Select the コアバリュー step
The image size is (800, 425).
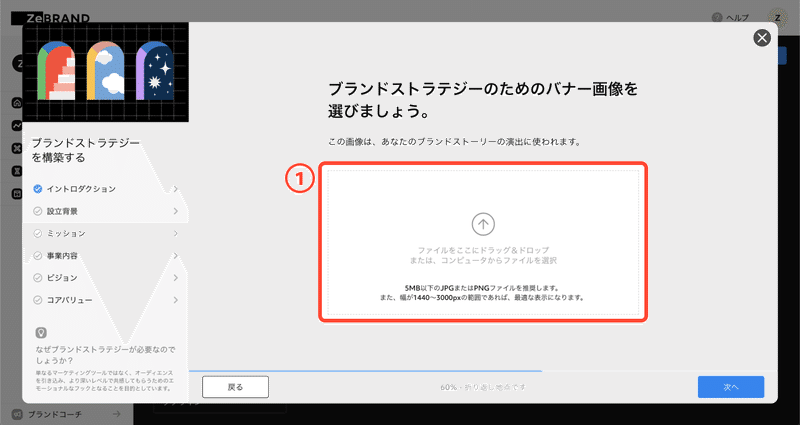click(x=106, y=300)
